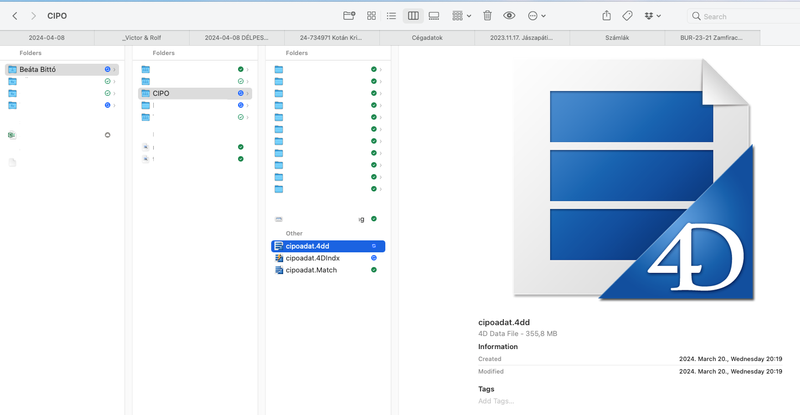The width and height of the screenshot is (800, 415).
Task: Switch to icon grid view
Action: click(371, 16)
